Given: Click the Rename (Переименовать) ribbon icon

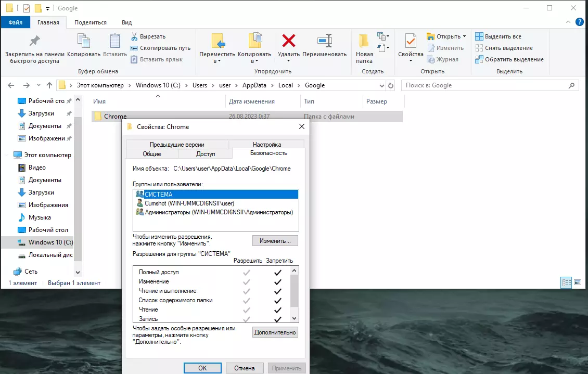Looking at the screenshot, I should coord(324,41).
